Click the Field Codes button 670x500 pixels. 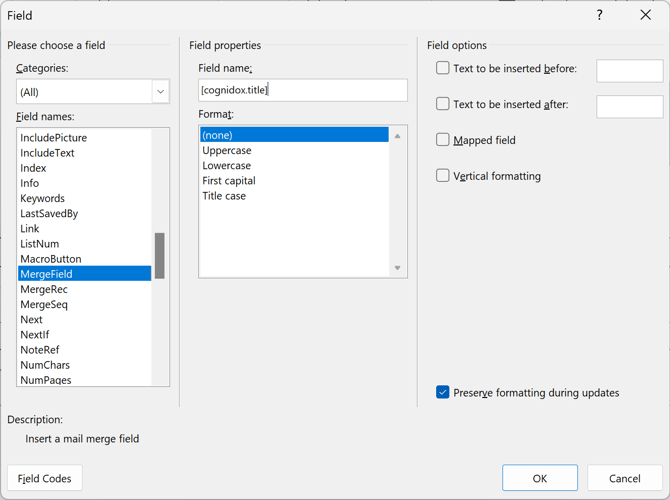click(x=45, y=478)
